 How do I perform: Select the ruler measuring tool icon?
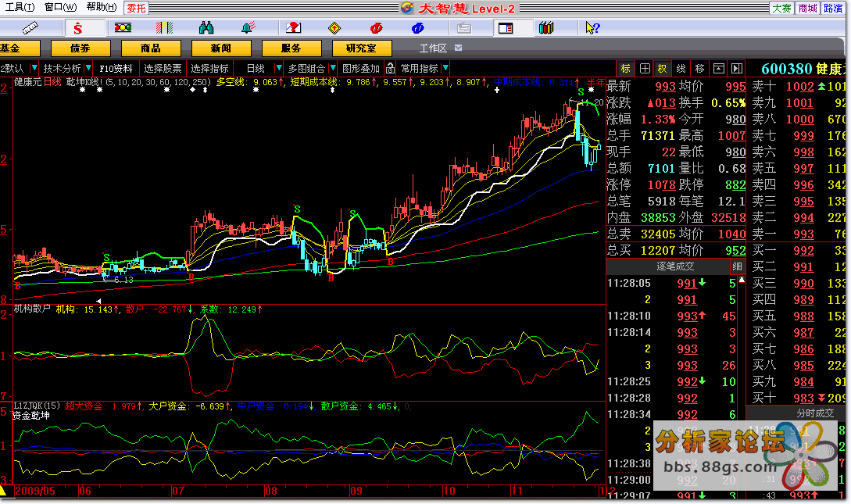pos(30,27)
